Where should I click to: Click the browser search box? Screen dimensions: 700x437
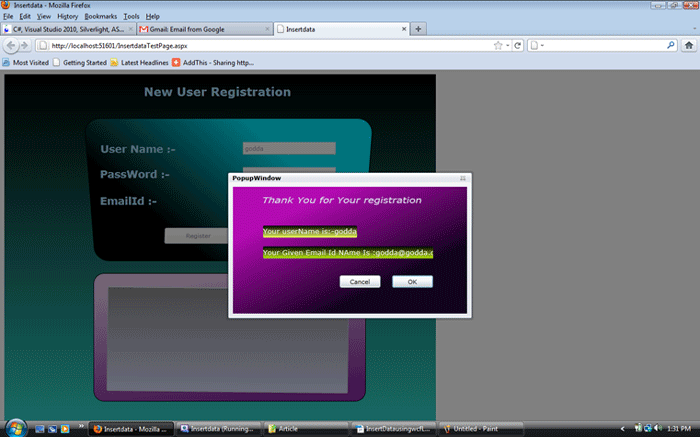coord(603,46)
